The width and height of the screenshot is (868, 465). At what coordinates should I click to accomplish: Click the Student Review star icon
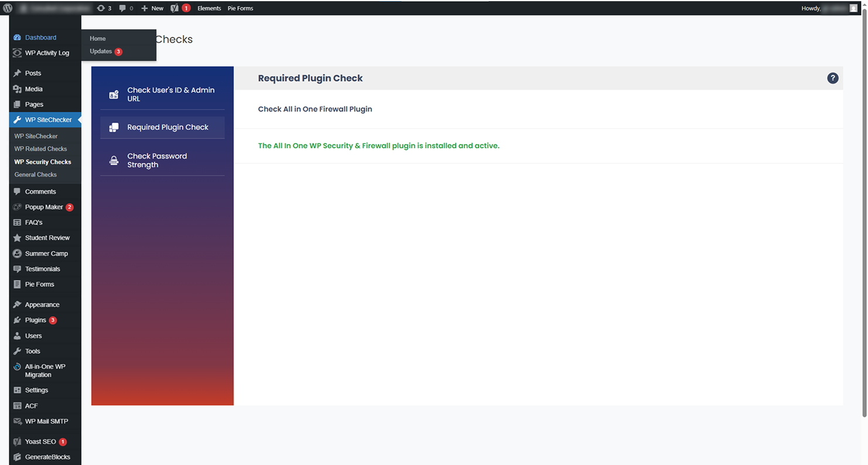tap(17, 238)
